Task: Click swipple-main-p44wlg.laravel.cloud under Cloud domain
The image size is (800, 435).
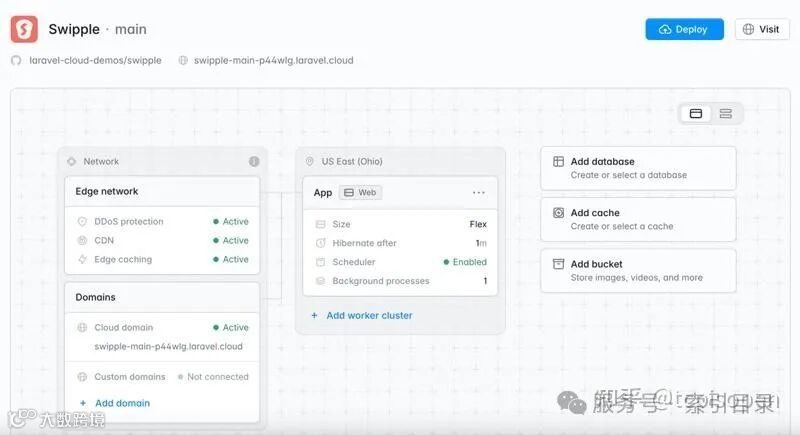Action: coord(168,346)
